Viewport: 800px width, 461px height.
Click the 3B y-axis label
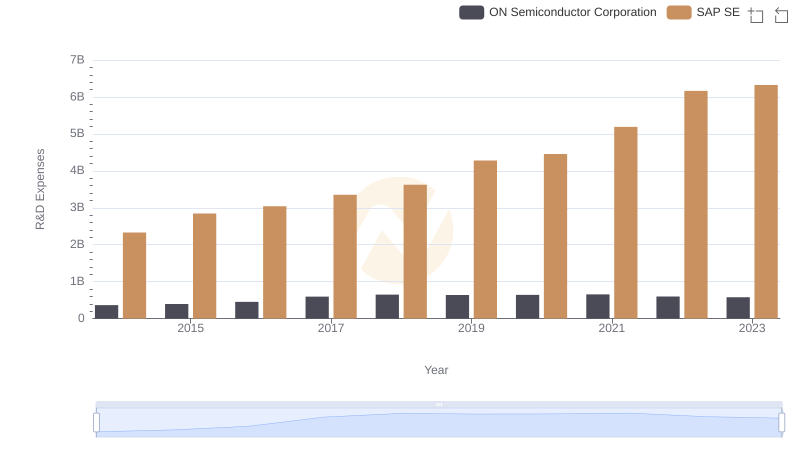(77, 208)
